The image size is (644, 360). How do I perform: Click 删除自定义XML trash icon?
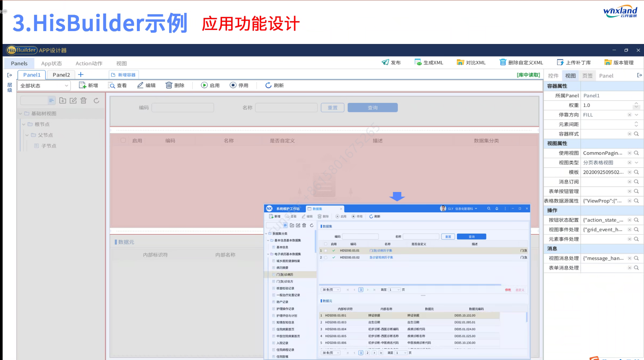coord(503,62)
